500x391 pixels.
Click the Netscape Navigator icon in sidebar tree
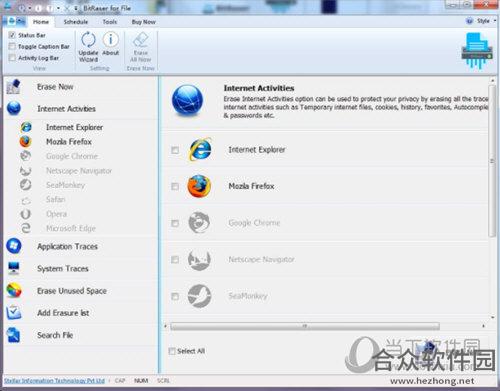coord(25,170)
